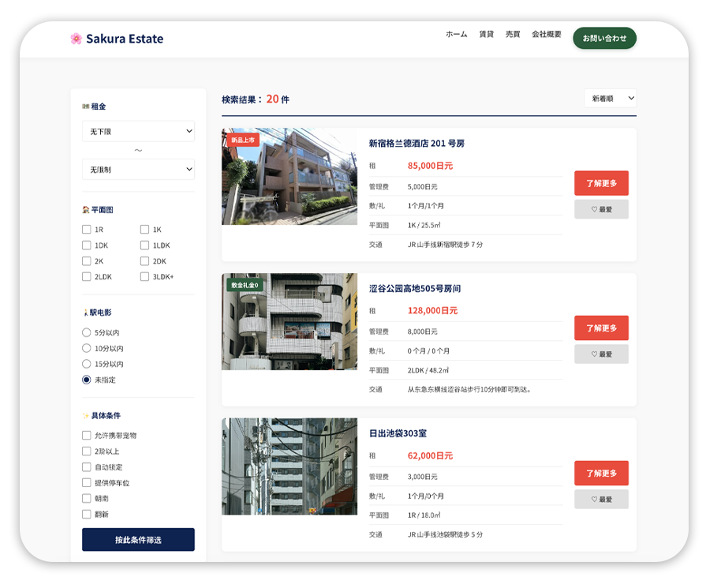
Task: Go to the 賃貸 navigation menu item
Action: point(486,35)
